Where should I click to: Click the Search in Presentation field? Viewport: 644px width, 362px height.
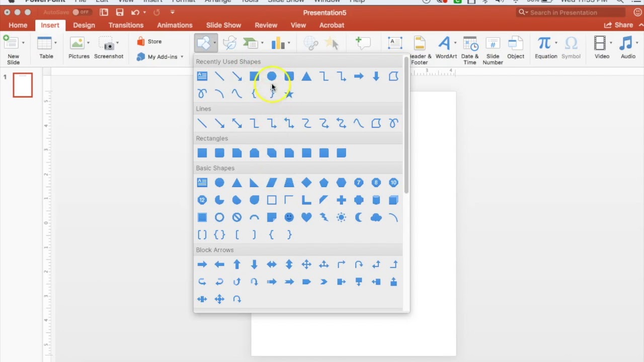(571, 13)
